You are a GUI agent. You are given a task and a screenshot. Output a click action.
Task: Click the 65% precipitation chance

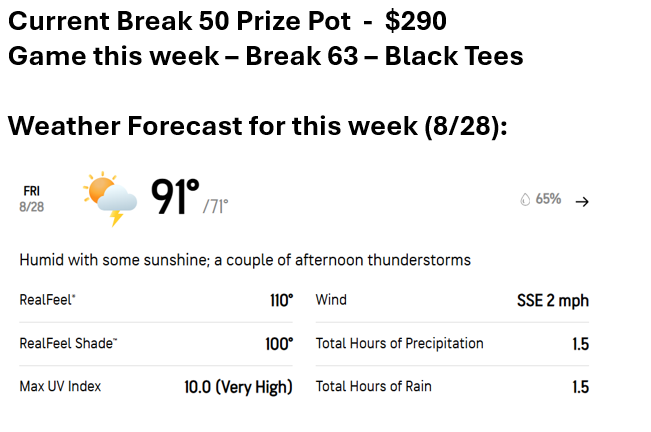point(548,199)
